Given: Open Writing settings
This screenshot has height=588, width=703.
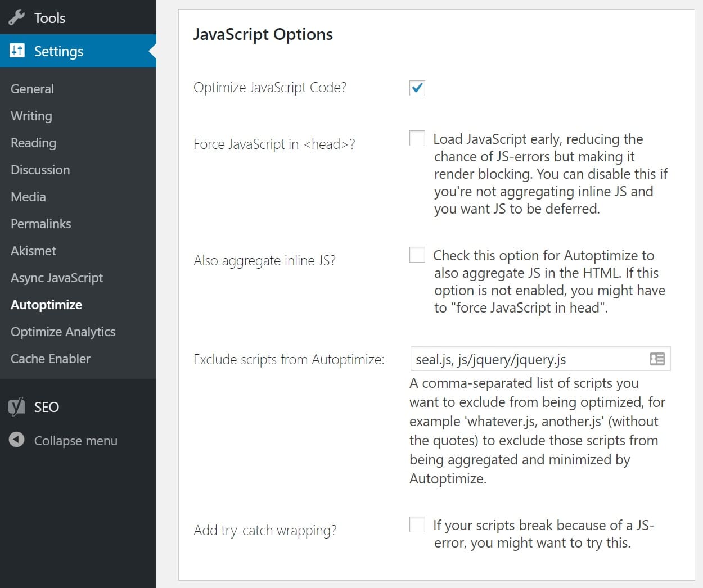Looking at the screenshot, I should [x=31, y=116].
